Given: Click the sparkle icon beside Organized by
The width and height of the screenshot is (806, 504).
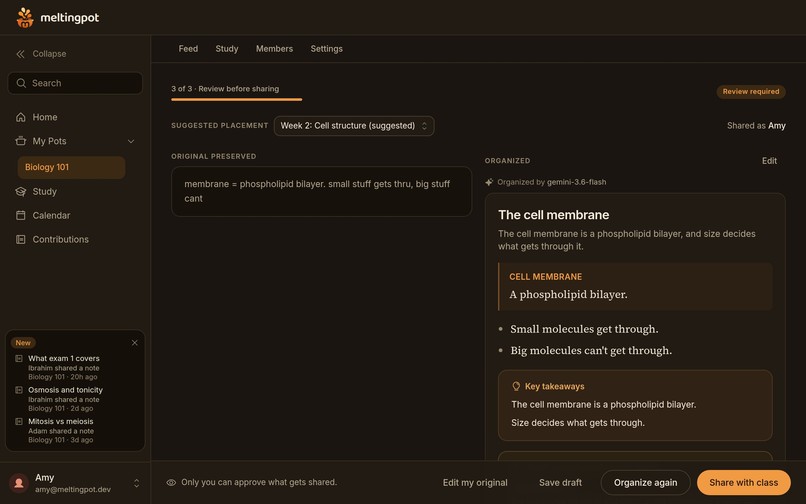Looking at the screenshot, I should point(489,182).
